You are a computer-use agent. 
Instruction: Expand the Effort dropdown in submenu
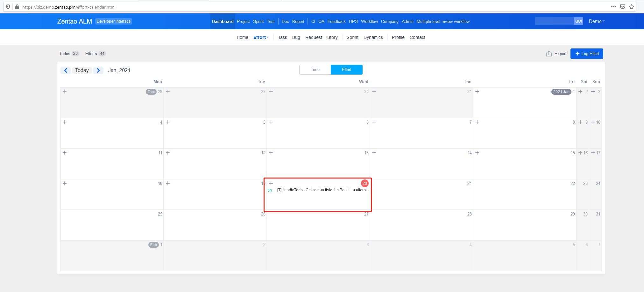(261, 37)
